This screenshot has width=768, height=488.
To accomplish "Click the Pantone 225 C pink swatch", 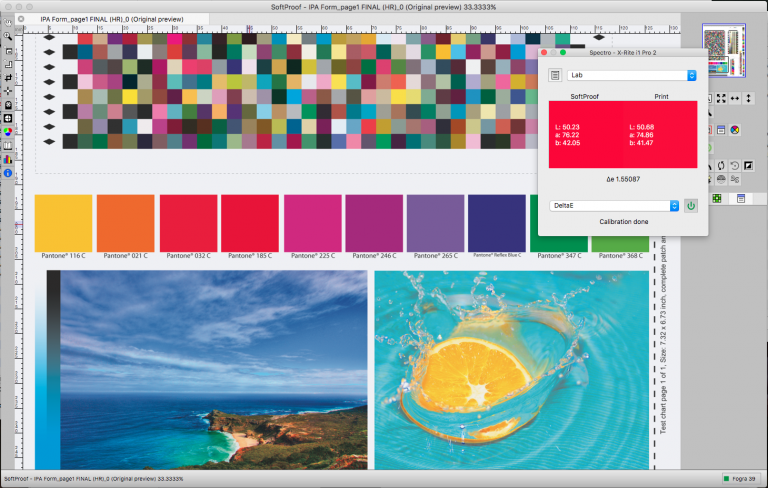I will [x=313, y=223].
